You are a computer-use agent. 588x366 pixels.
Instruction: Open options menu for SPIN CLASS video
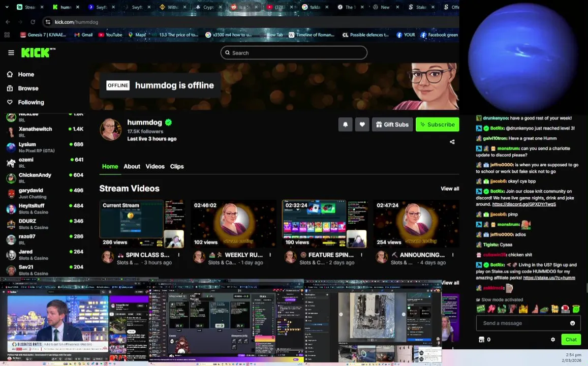pos(179,255)
